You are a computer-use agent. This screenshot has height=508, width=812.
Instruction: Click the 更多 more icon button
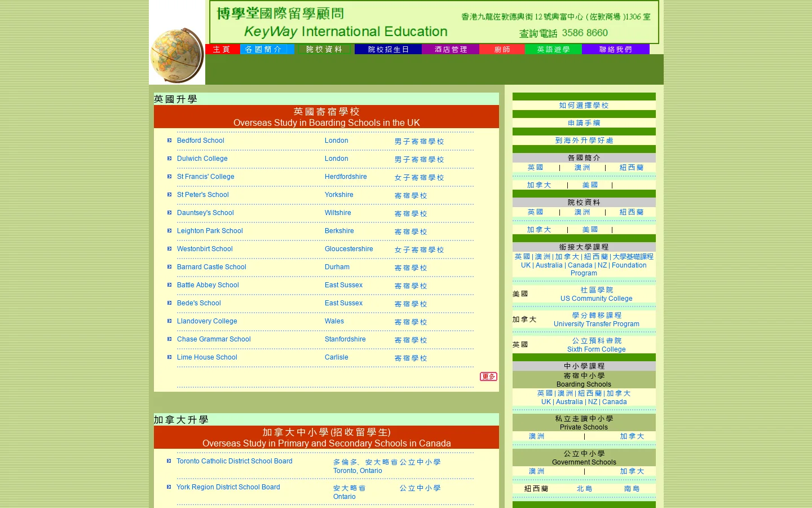(488, 376)
